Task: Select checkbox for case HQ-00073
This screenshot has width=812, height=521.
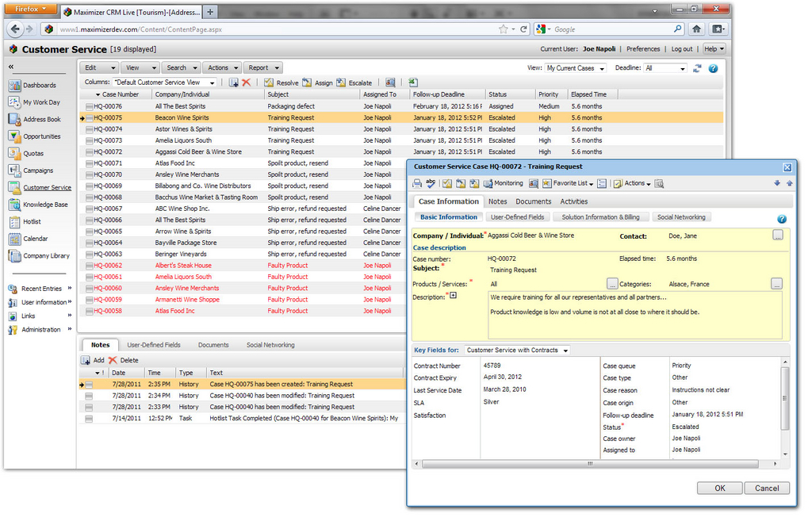Action: click(x=90, y=141)
